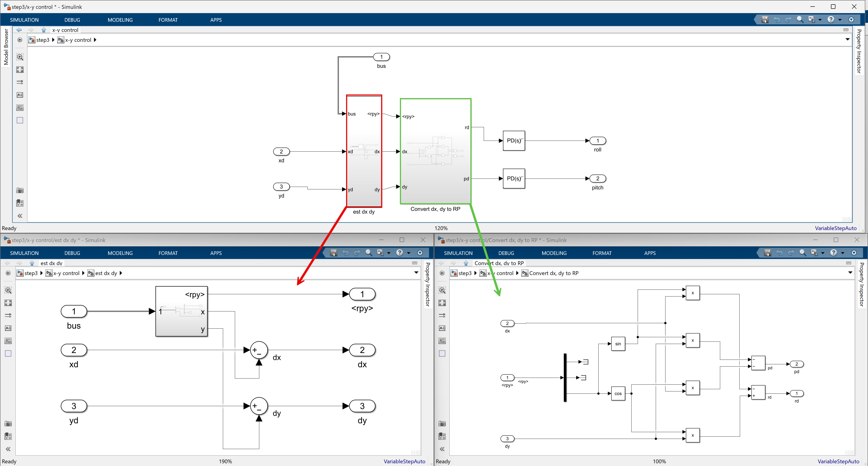Save the model in x-y control window

[x=765, y=19]
